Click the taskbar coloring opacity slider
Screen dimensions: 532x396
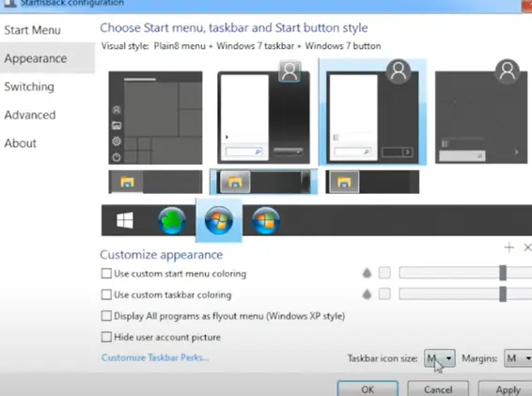pyautogui.click(x=465, y=294)
